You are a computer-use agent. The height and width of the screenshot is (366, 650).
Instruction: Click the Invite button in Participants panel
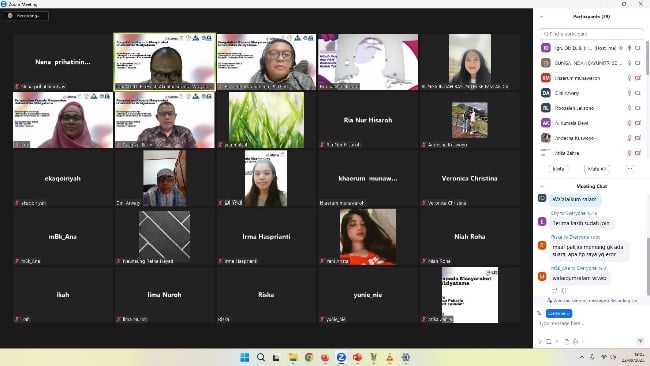pyautogui.click(x=558, y=169)
